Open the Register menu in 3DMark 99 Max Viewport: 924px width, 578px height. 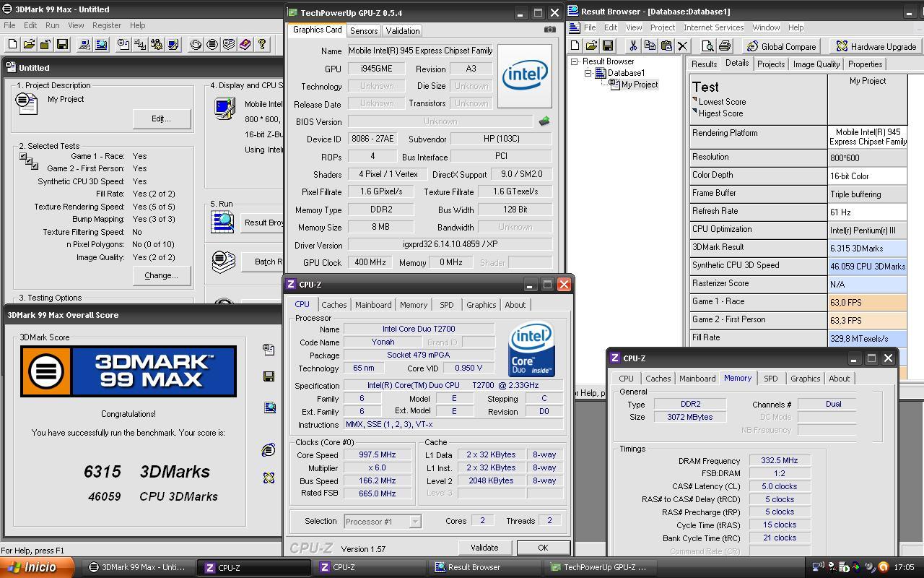(107, 25)
